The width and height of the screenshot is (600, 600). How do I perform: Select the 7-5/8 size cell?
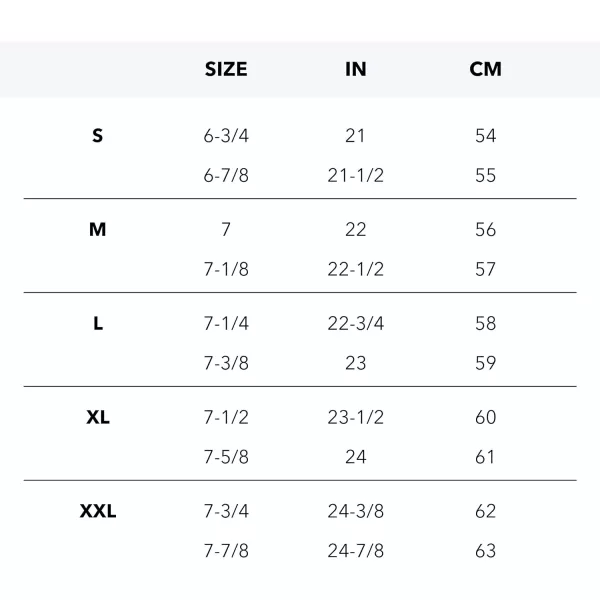click(226, 458)
